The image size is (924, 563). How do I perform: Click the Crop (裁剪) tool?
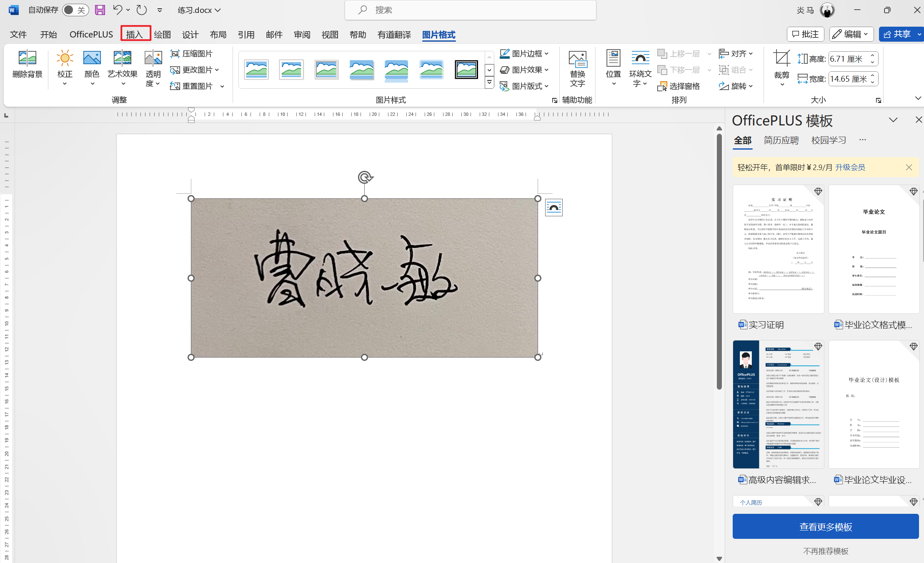(x=781, y=68)
